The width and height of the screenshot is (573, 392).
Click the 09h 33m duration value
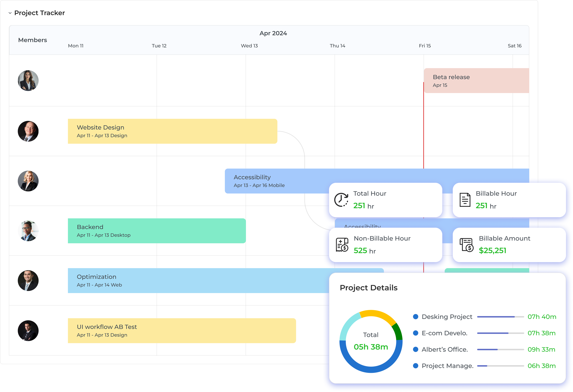click(541, 349)
